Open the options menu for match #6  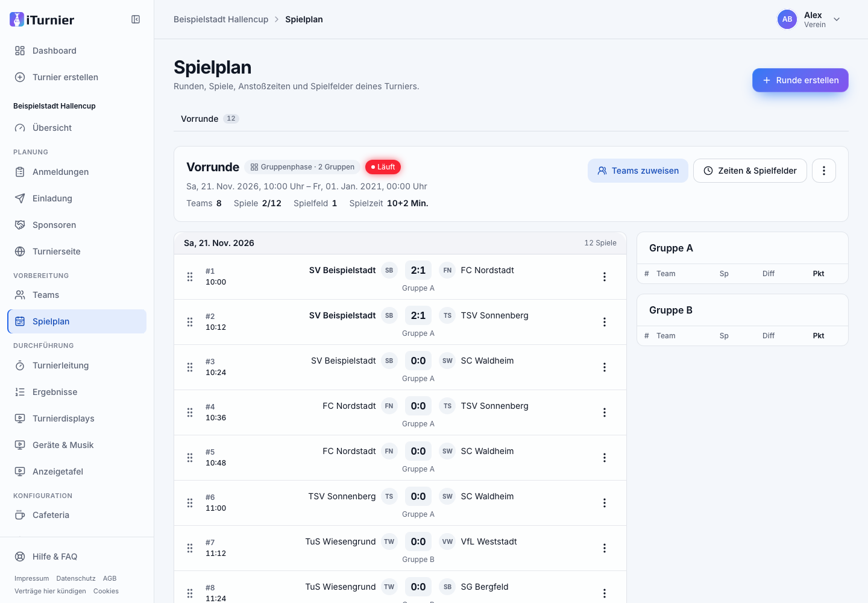(x=605, y=503)
